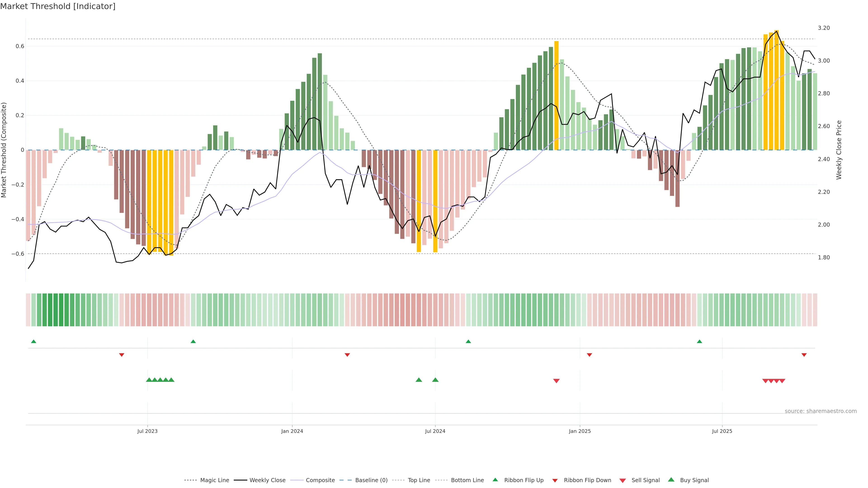Click the Buy Signal legend green triangle
The width and height of the screenshot is (868, 488).
coord(671,480)
